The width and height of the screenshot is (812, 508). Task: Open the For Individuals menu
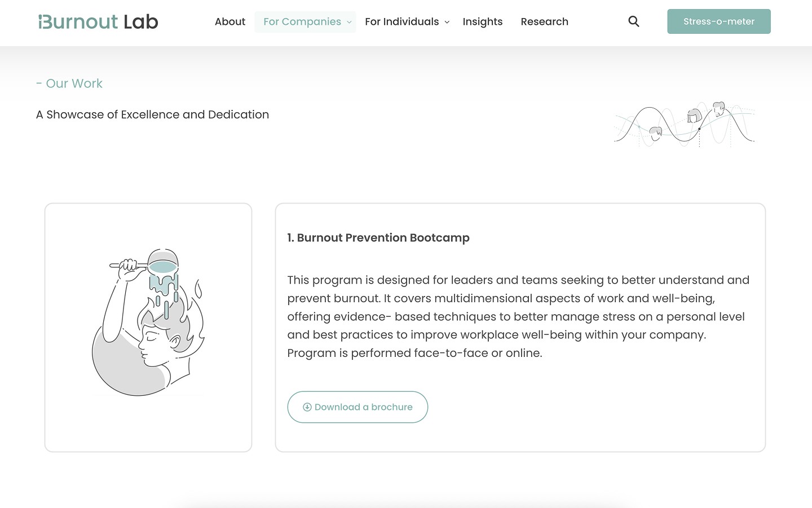point(407,22)
